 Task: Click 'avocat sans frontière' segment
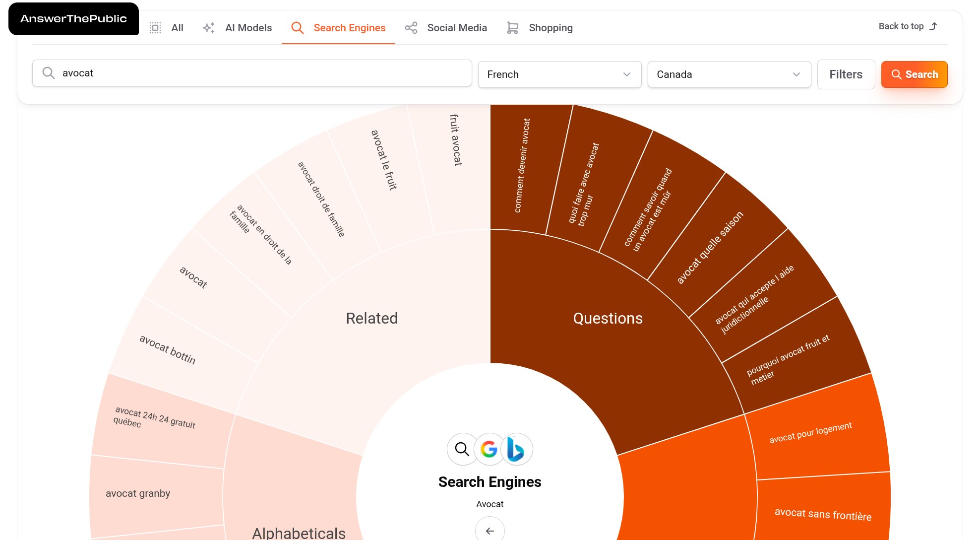(x=823, y=514)
